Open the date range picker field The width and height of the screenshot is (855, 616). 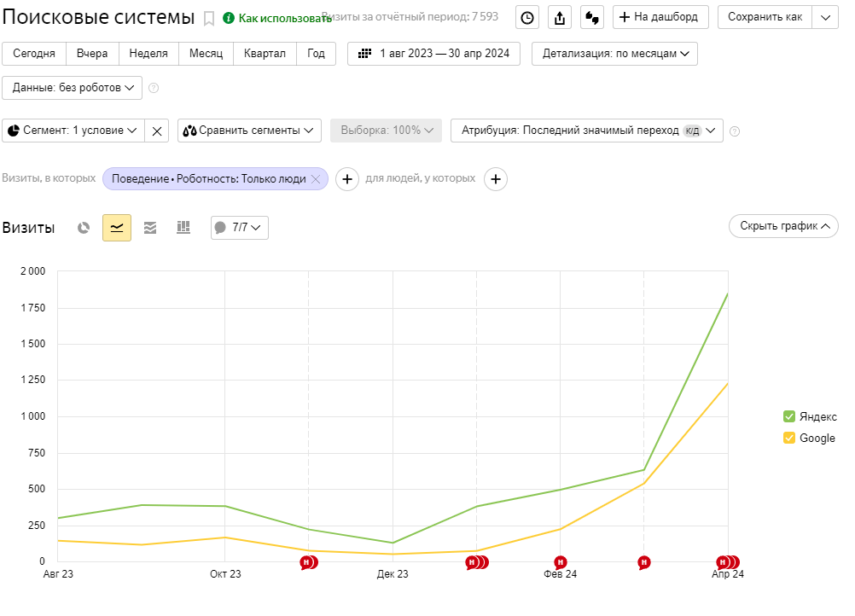tap(433, 54)
